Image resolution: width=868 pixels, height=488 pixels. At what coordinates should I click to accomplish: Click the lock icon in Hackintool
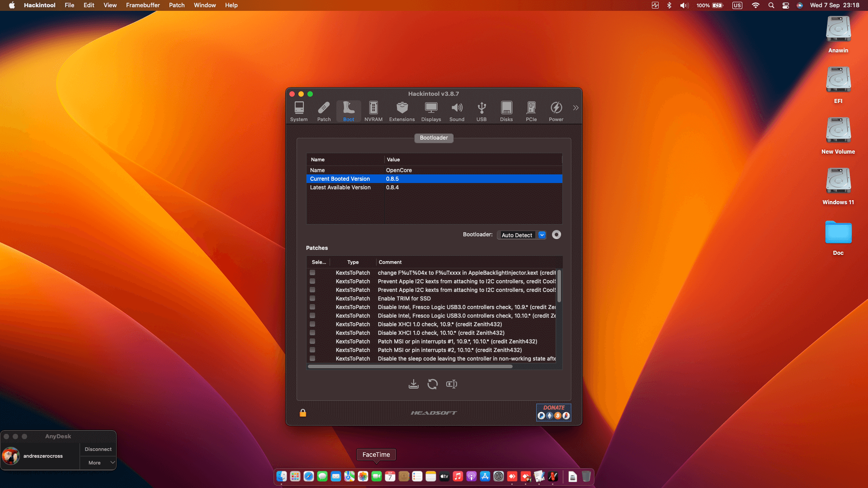[x=303, y=413]
